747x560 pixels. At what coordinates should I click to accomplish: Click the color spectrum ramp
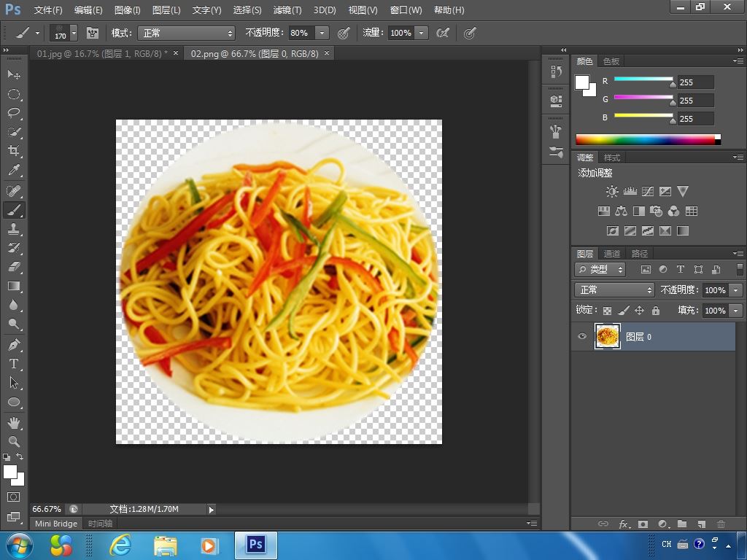coord(648,139)
